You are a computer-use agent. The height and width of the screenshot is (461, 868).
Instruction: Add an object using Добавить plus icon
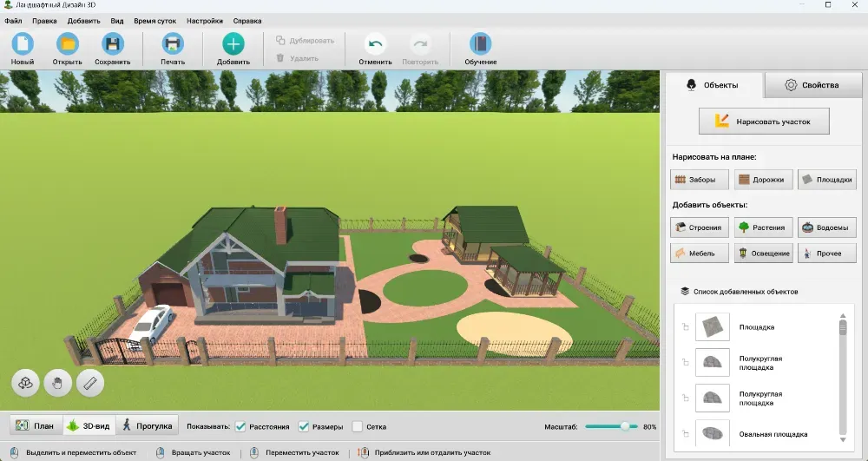233,43
